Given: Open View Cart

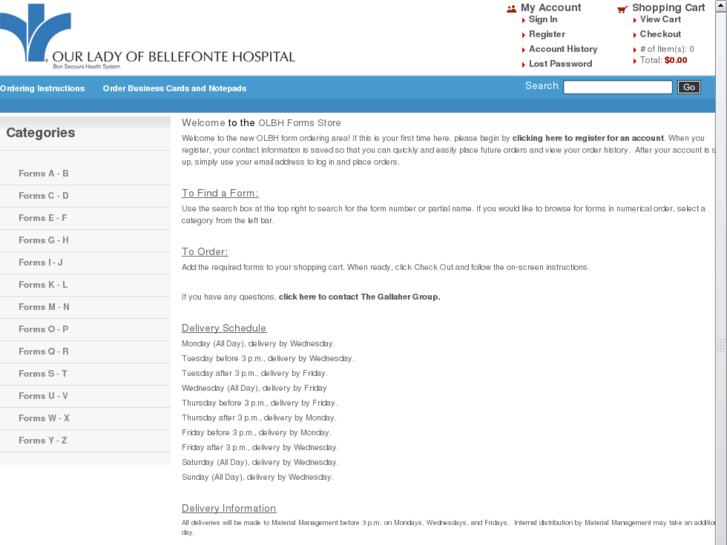Looking at the screenshot, I should (x=660, y=19).
